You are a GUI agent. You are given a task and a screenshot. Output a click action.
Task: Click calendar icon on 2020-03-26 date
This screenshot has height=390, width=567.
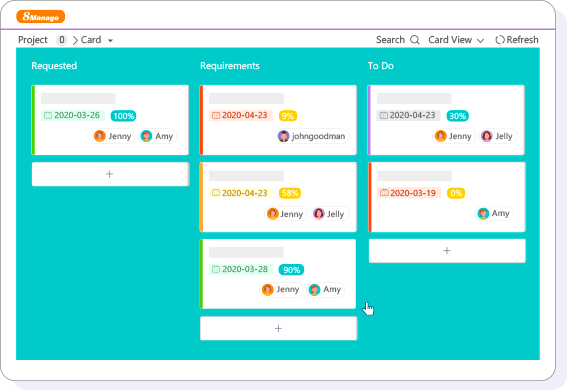click(48, 115)
